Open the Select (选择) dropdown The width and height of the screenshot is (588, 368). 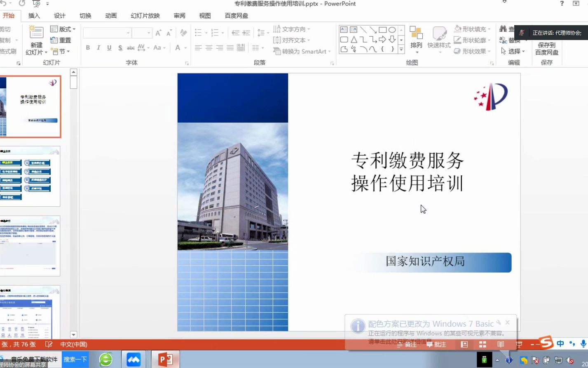click(513, 52)
